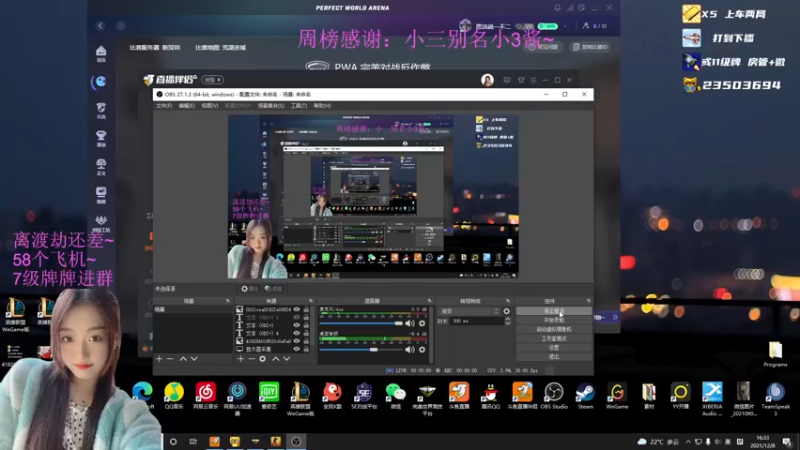Mute the 麦克风/Aux channel speaker icon
This screenshot has width=800, height=450.
pyautogui.click(x=409, y=323)
